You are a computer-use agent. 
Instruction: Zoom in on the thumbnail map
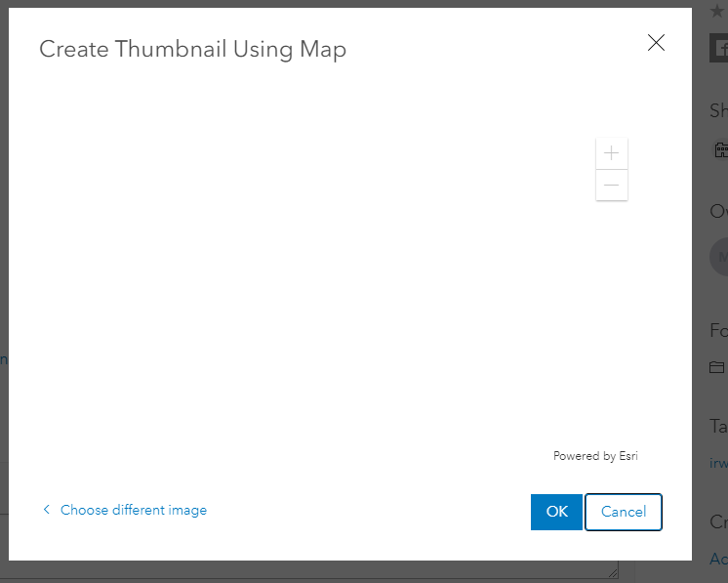click(x=612, y=153)
